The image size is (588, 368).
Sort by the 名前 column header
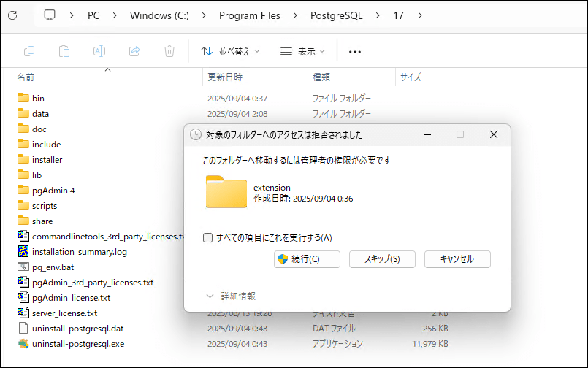point(26,77)
